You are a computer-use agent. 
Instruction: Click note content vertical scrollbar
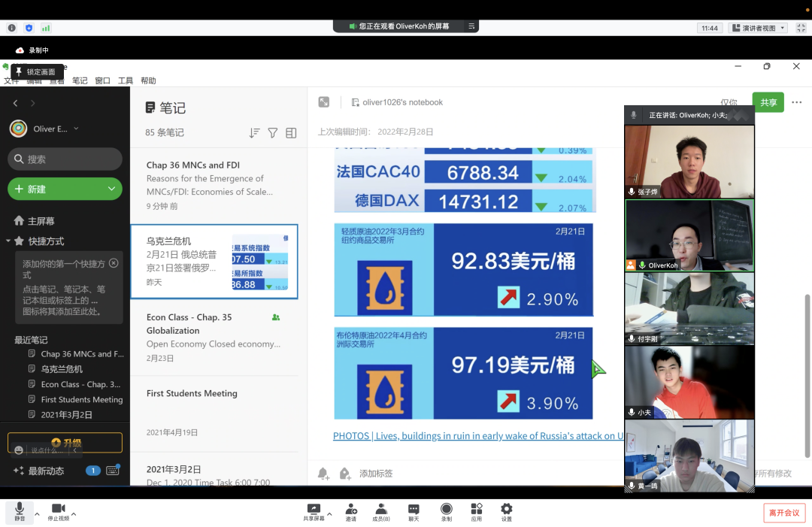click(807, 376)
